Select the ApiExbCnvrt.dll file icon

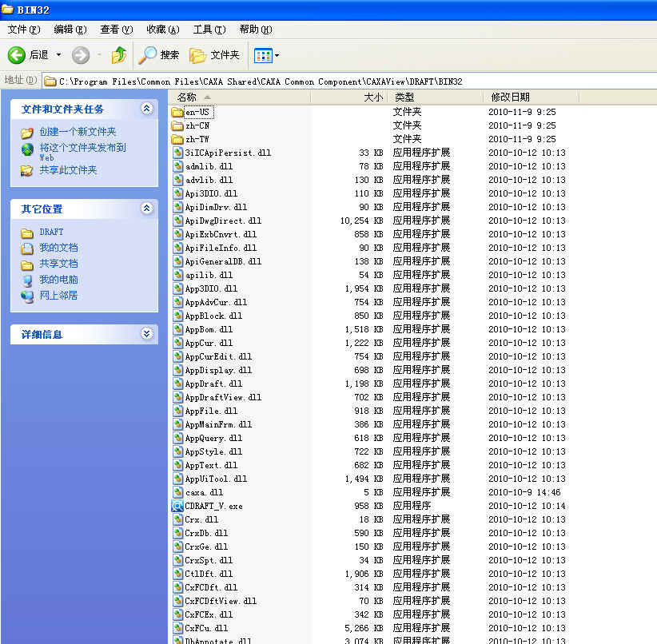click(x=178, y=234)
